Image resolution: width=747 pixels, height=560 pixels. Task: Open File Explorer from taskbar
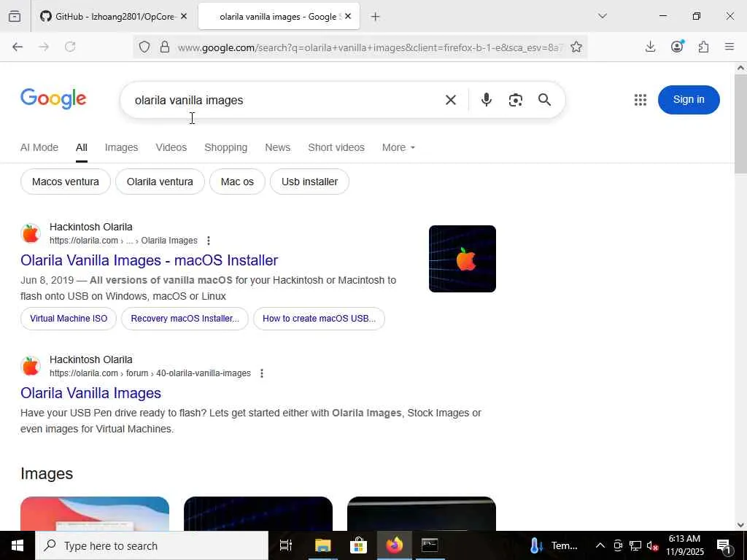[x=322, y=545]
